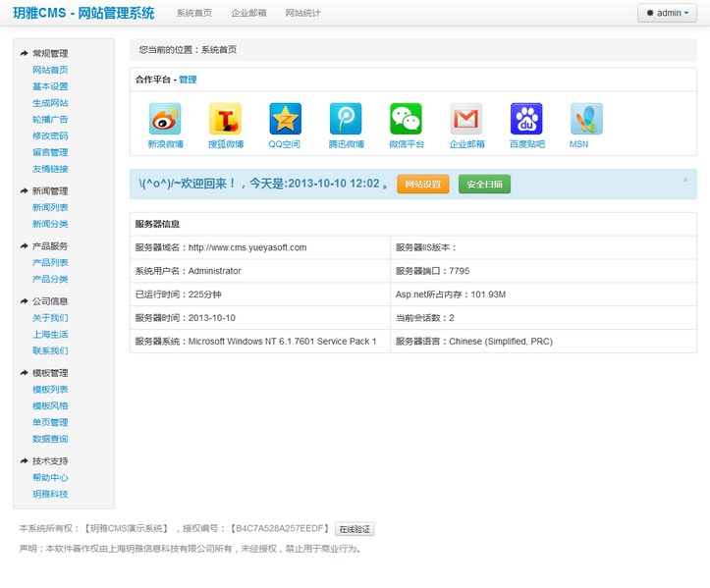Click the 玥雅CMS site title
The width and height of the screenshot is (710, 588).
[x=83, y=13]
